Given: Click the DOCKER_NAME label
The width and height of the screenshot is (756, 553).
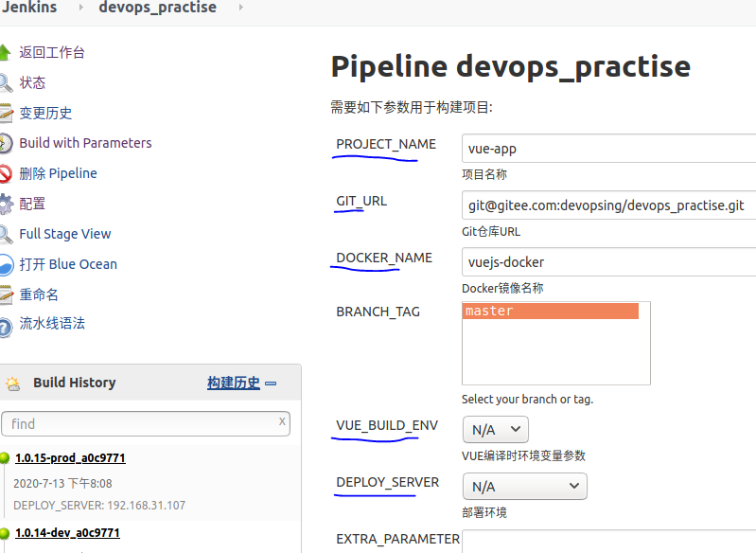Looking at the screenshot, I should coord(384,258).
